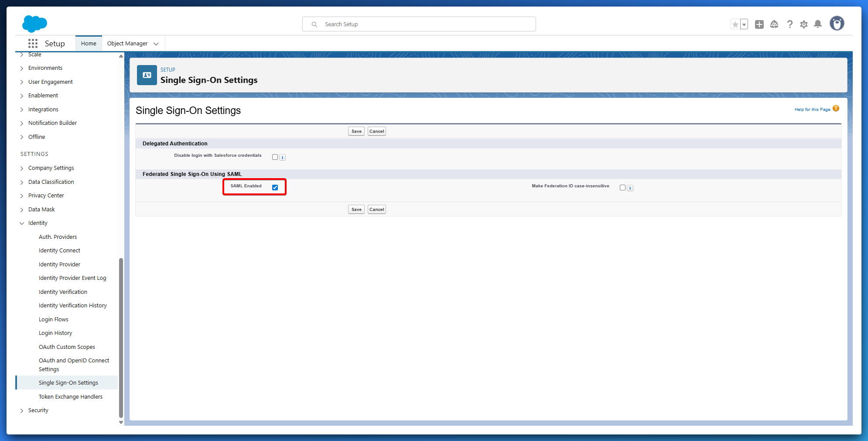
Task: Open the Help for this Page link
Action: (812, 109)
